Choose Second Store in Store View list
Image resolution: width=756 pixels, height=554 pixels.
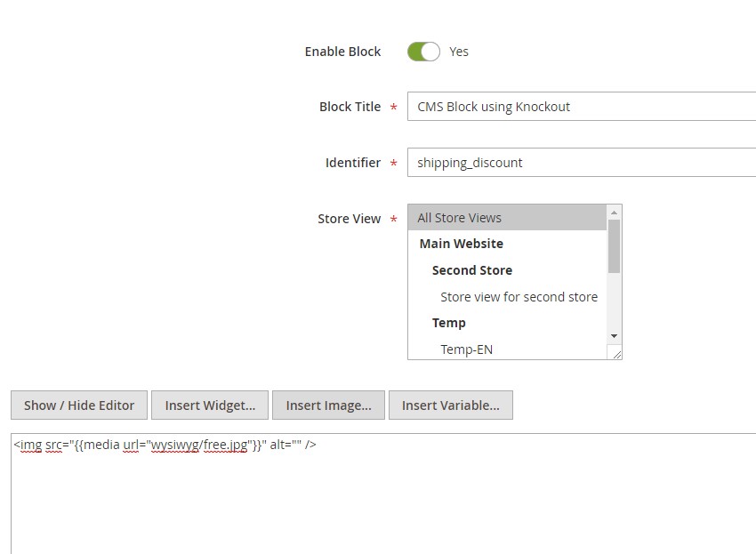pyautogui.click(x=471, y=270)
